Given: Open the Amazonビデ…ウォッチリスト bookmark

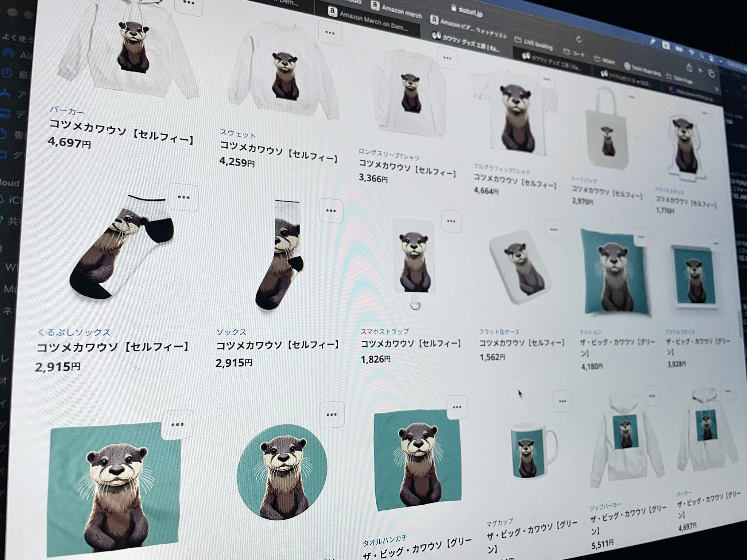Looking at the screenshot, I should [469, 28].
